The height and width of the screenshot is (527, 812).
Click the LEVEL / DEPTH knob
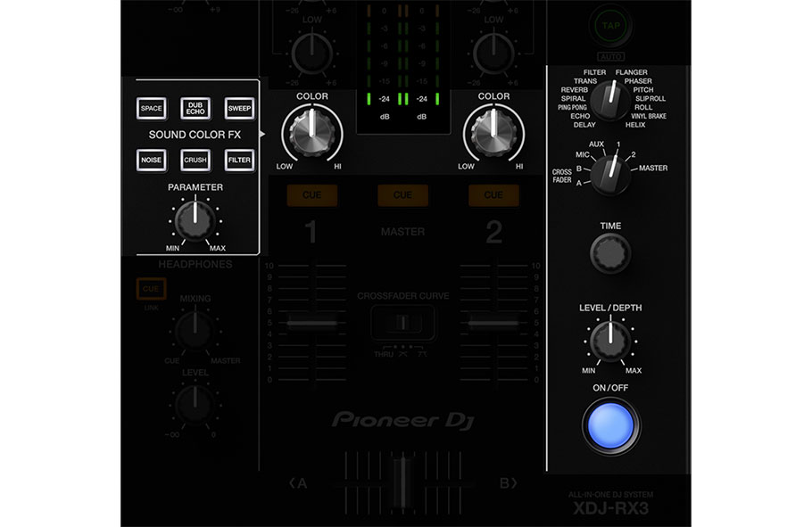[610, 341]
